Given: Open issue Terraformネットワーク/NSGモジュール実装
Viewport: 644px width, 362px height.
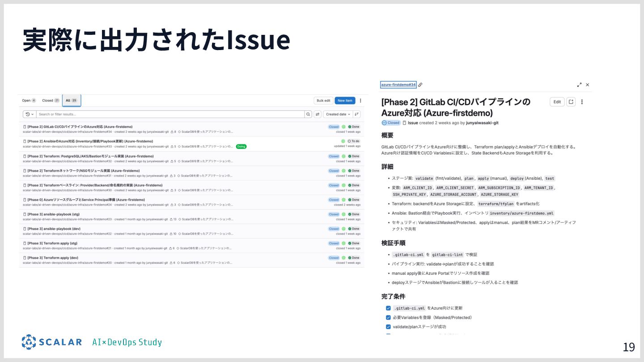Looking at the screenshot, I should (84, 171).
